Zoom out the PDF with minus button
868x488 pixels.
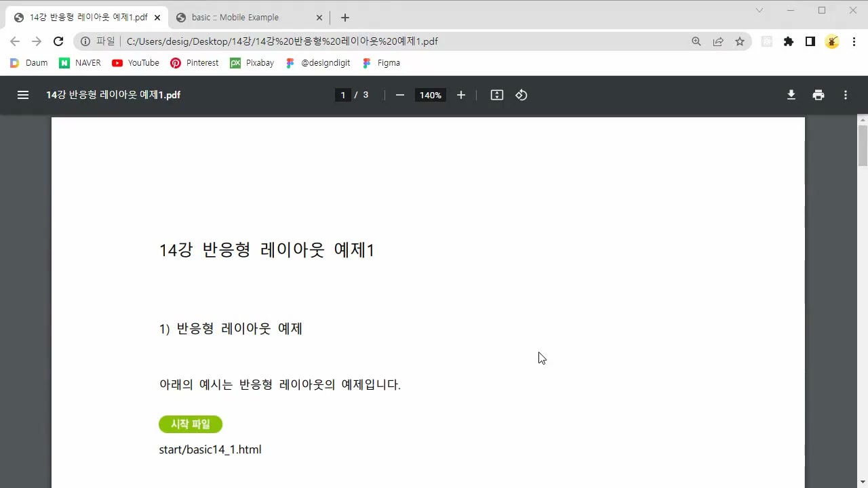pyautogui.click(x=400, y=95)
